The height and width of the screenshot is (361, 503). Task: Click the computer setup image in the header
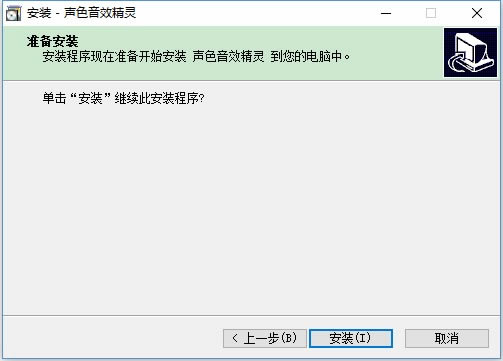[x=470, y=53]
